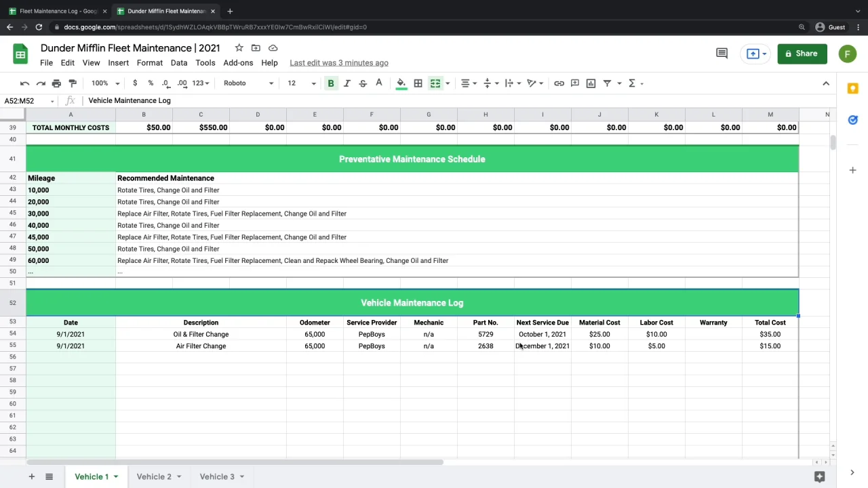The image size is (868, 488).
Task: Open comment history
Action: click(722, 54)
